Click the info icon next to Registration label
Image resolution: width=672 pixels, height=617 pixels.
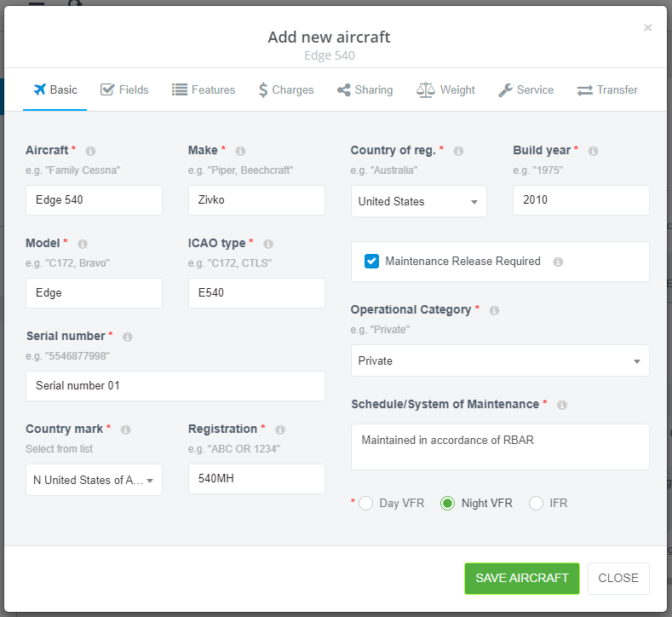[x=280, y=430]
